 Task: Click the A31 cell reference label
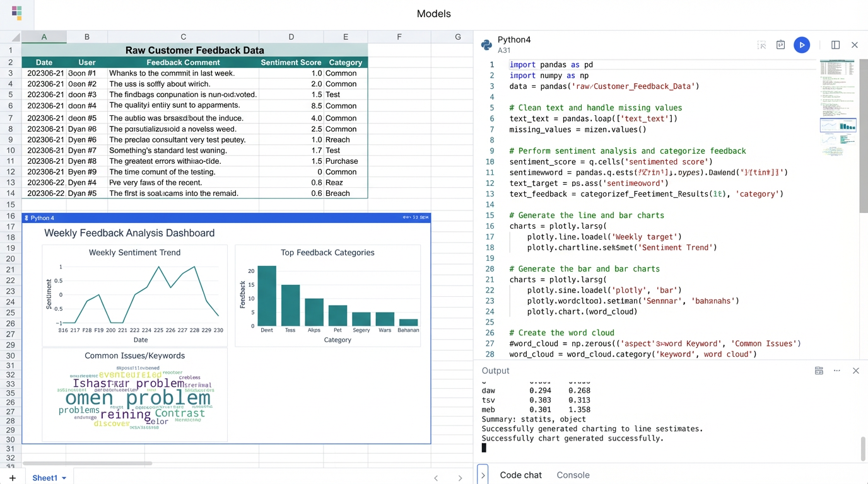(x=504, y=50)
